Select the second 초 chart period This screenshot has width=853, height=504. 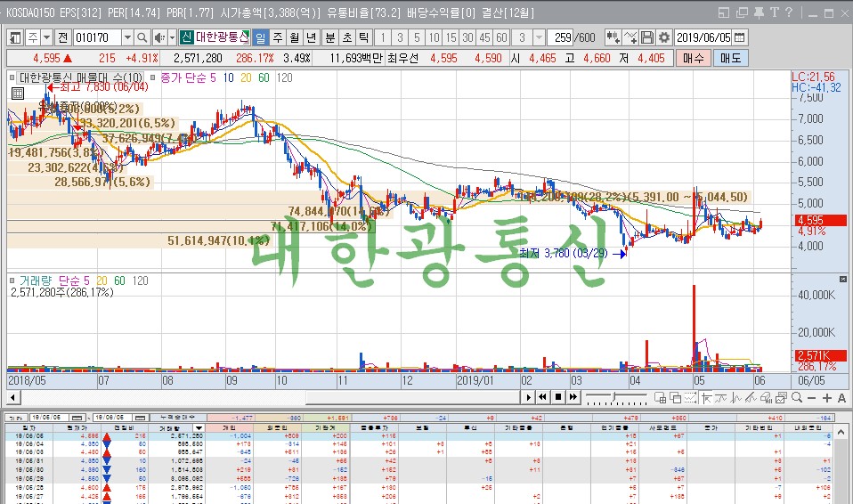tap(347, 37)
